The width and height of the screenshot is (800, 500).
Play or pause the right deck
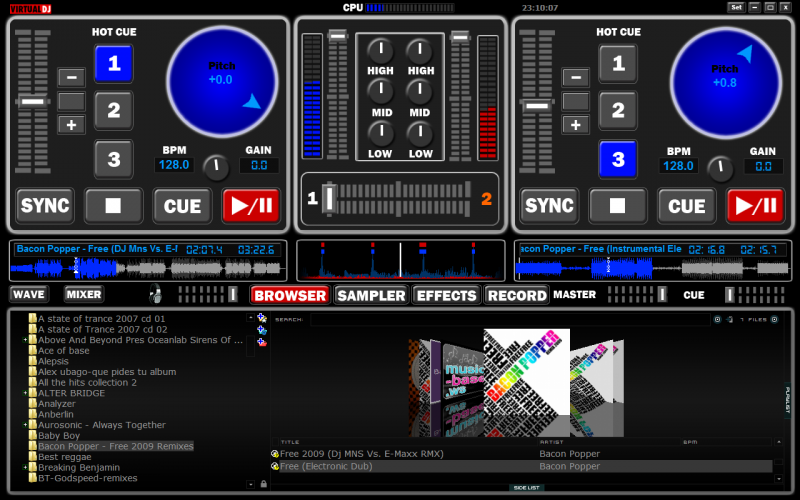tap(755, 206)
